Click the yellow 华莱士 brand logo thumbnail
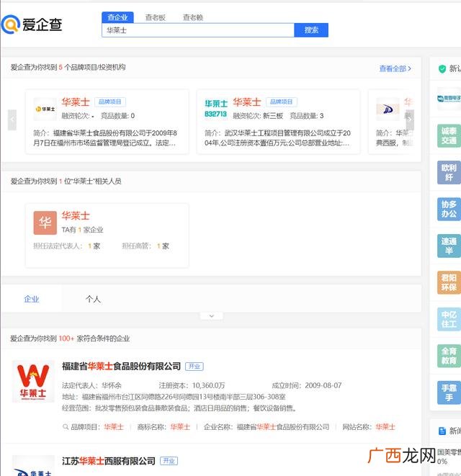Screen dimensions: 461x476 point(45,109)
